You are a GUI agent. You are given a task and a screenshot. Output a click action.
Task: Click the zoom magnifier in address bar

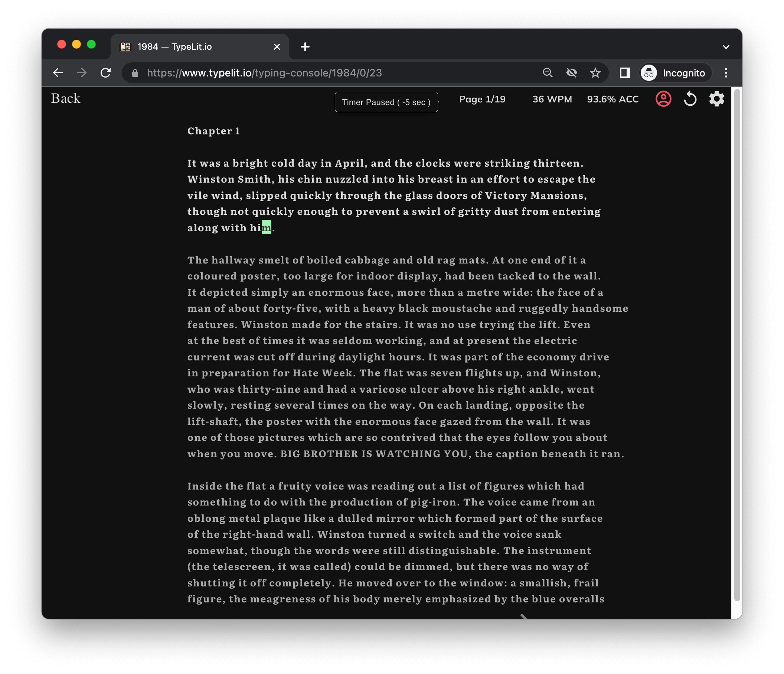pos(548,73)
